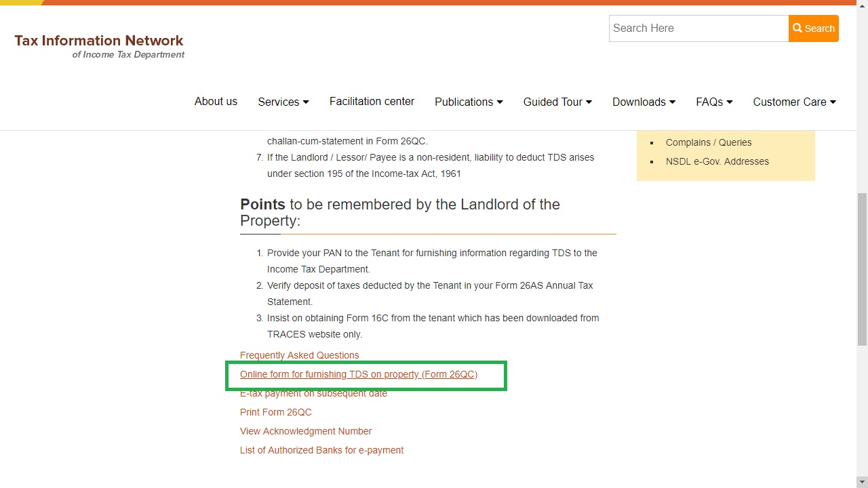Open the Publications dropdown
Image resolution: width=868 pixels, height=488 pixels.
point(468,102)
